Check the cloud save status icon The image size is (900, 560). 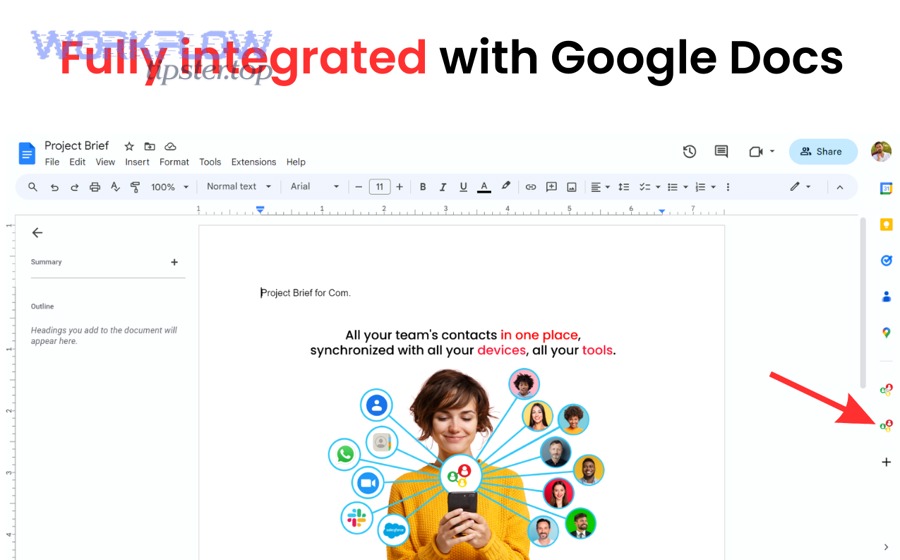(170, 146)
